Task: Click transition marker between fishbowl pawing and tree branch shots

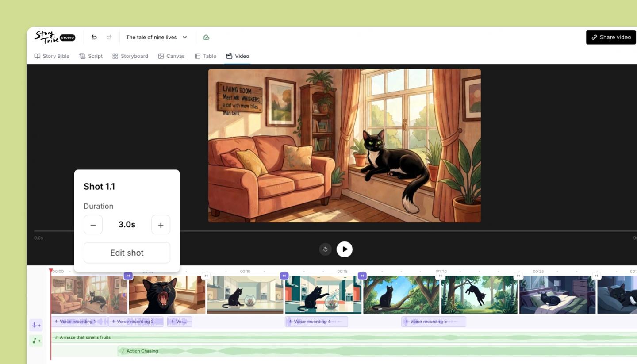Action: click(x=362, y=276)
